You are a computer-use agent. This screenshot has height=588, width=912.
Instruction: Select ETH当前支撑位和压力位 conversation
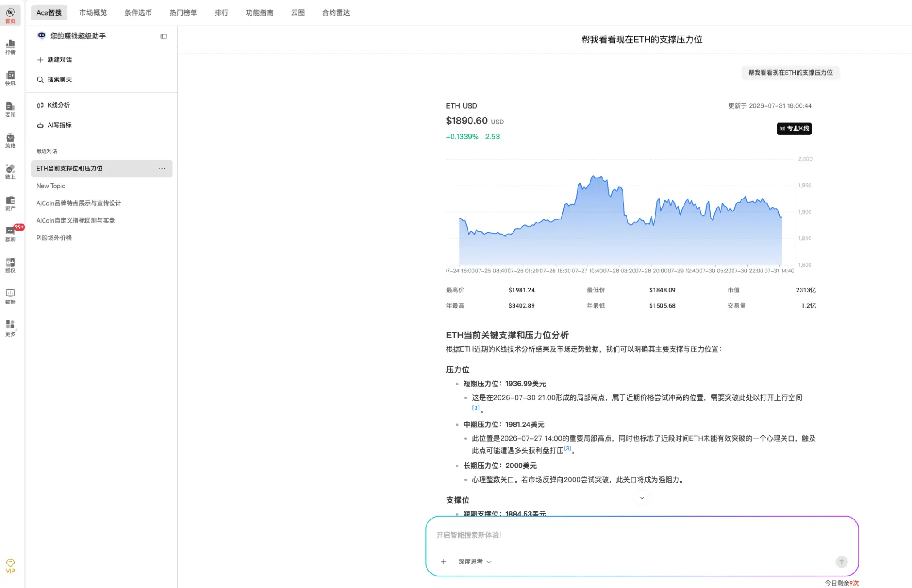[102, 169]
